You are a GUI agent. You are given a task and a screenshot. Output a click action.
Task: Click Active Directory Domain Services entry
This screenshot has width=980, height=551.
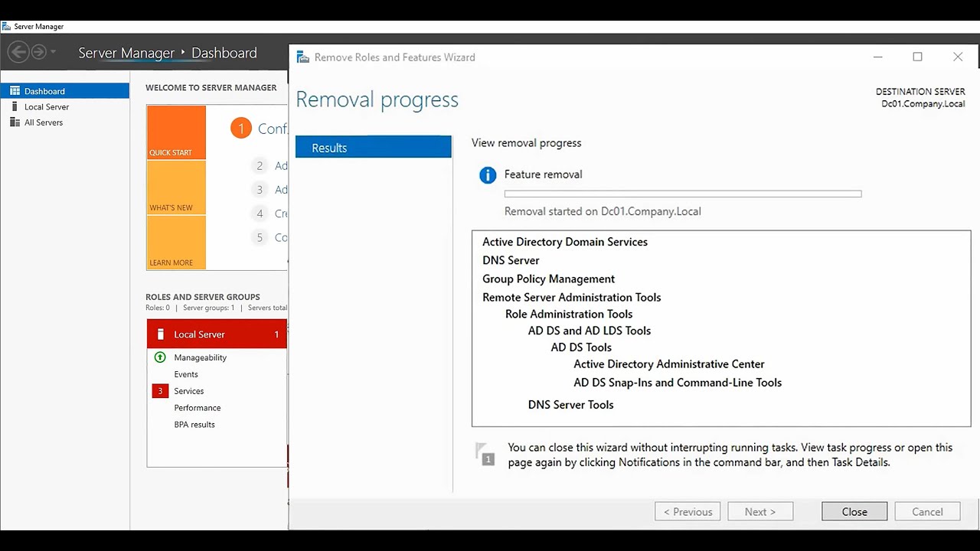tap(565, 242)
